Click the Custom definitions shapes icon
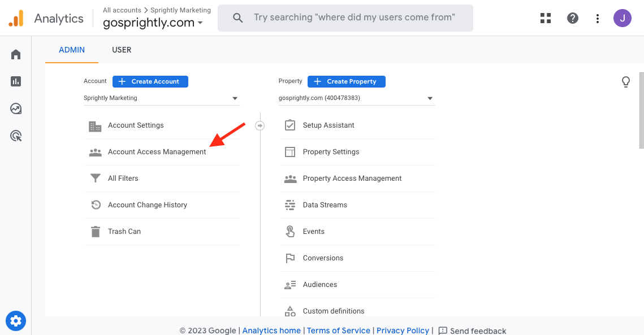This screenshot has height=335, width=644. point(290,311)
